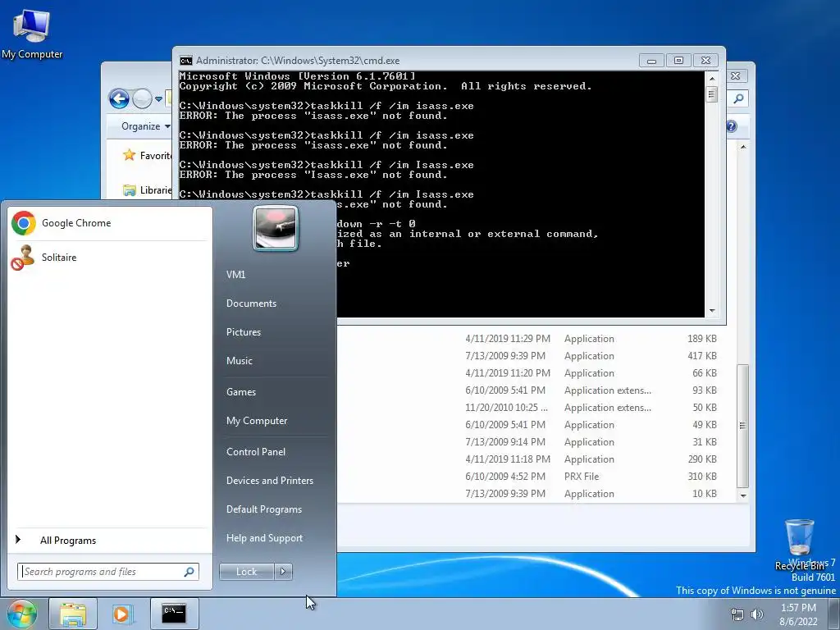Viewport: 840px width, 630px height.
Task: Open Google Chrome from Start menu
Action: click(x=110, y=223)
